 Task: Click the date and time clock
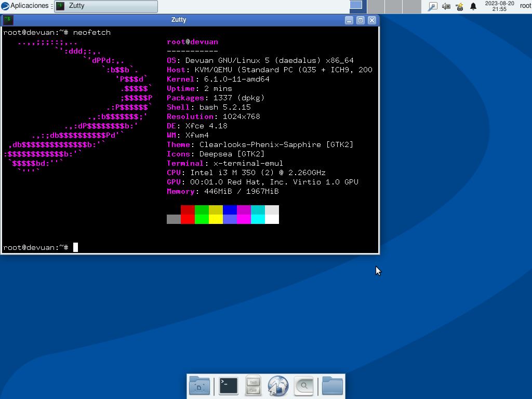pyautogui.click(x=499, y=6)
